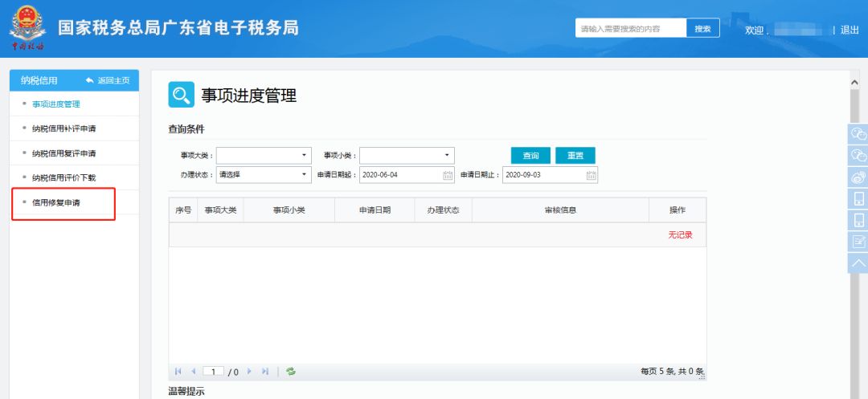This screenshot has height=399, width=868.
Task: Expand the 事项大类 dropdown
Action: coord(304,155)
